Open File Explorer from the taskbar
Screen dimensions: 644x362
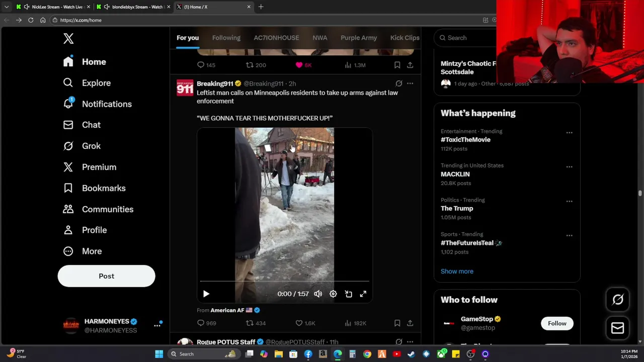pos(278,354)
